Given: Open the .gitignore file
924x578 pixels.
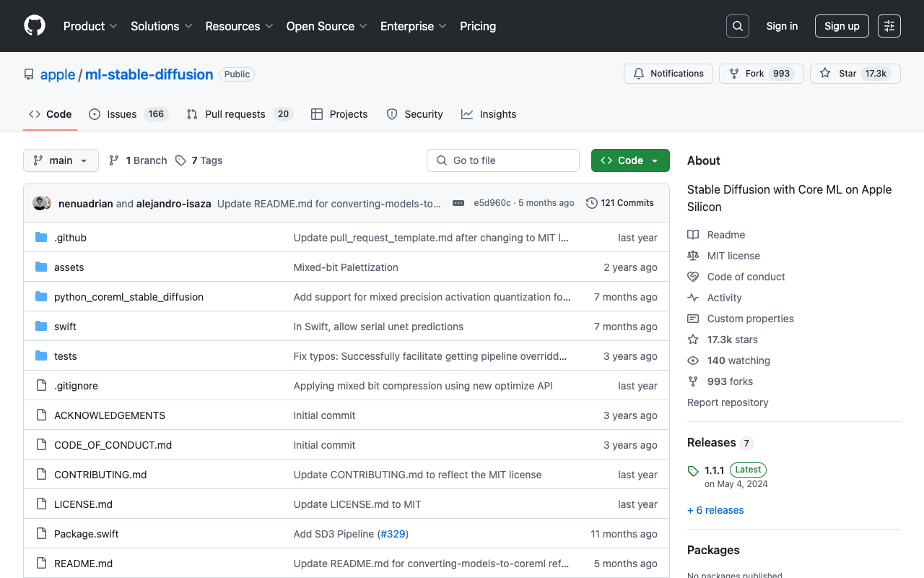Looking at the screenshot, I should point(76,386).
